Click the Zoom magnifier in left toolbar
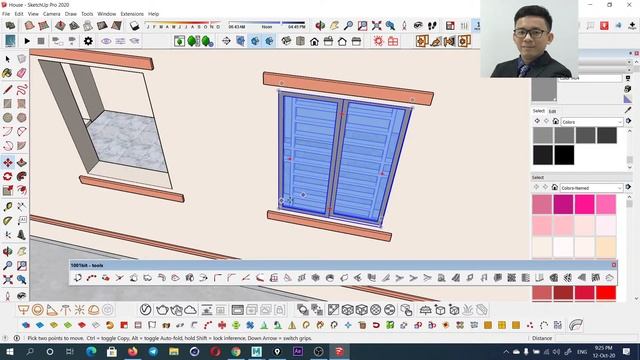Screen dimensions: 640x360 pos(7,266)
